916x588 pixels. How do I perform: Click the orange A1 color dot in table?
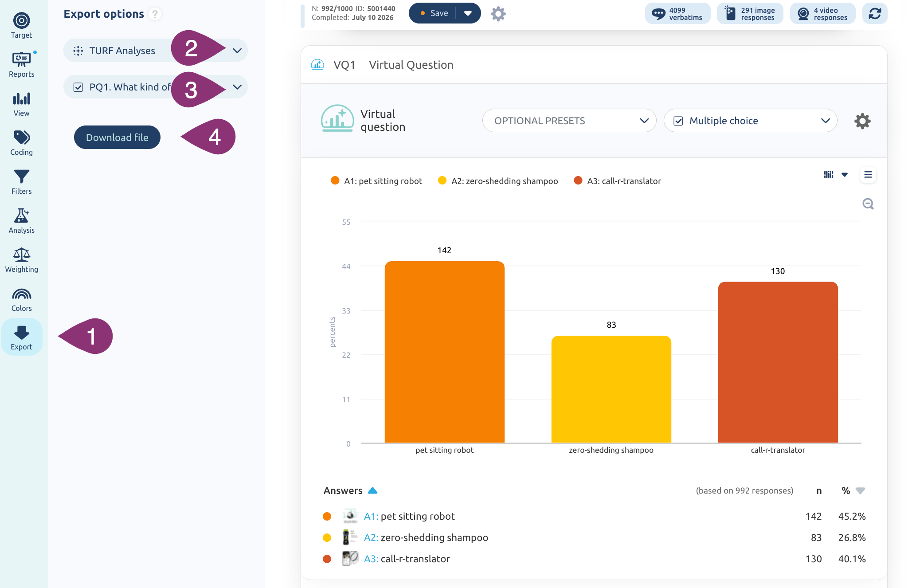point(327,516)
